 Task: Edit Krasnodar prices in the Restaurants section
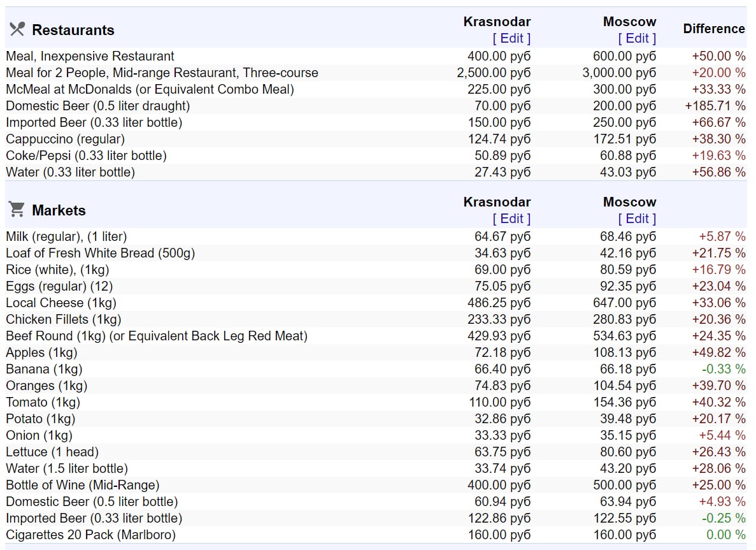pyautogui.click(x=511, y=39)
